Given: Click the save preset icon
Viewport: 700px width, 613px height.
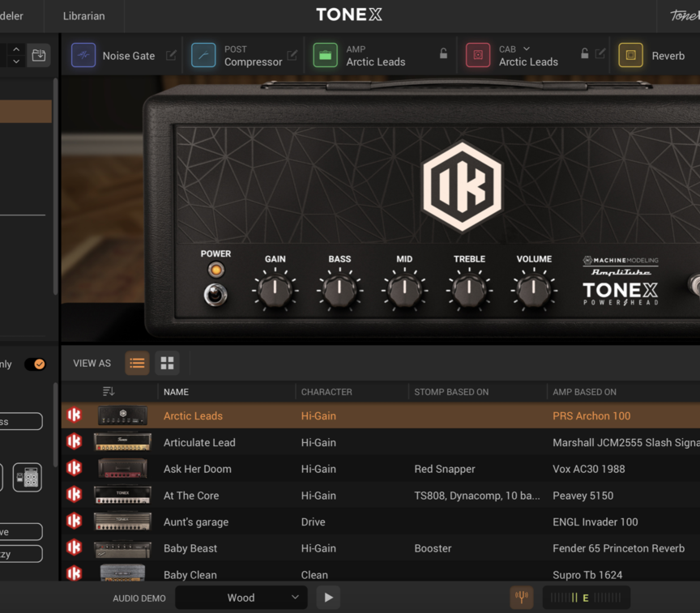Looking at the screenshot, I should (x=39, y=55).
